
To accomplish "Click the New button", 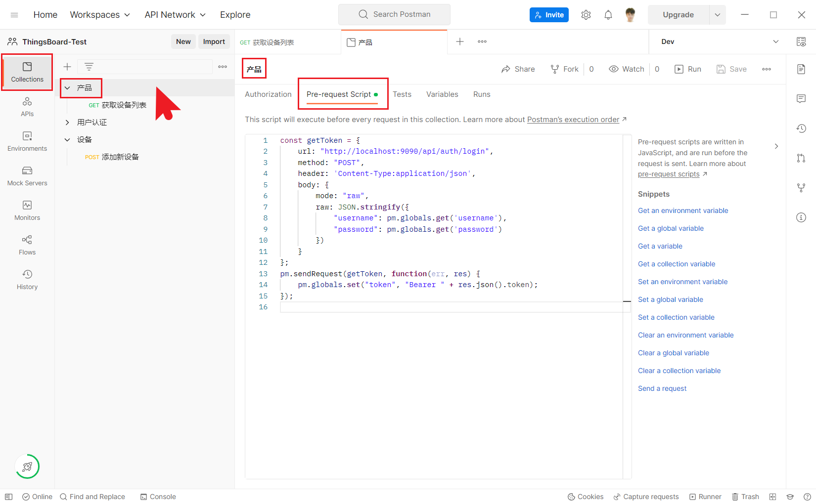I will coord(183,42).
